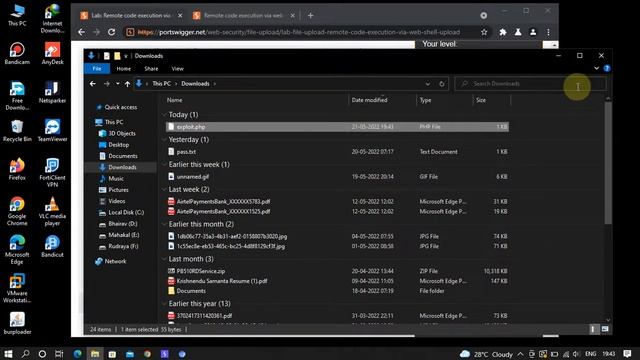The image size is (640, 360).
Task: Collapse the Earlier this month group
Action: tap(164, 224)
